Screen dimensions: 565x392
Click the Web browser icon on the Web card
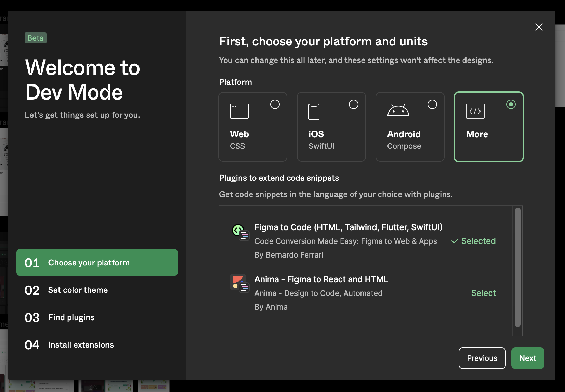pos(239,111)
